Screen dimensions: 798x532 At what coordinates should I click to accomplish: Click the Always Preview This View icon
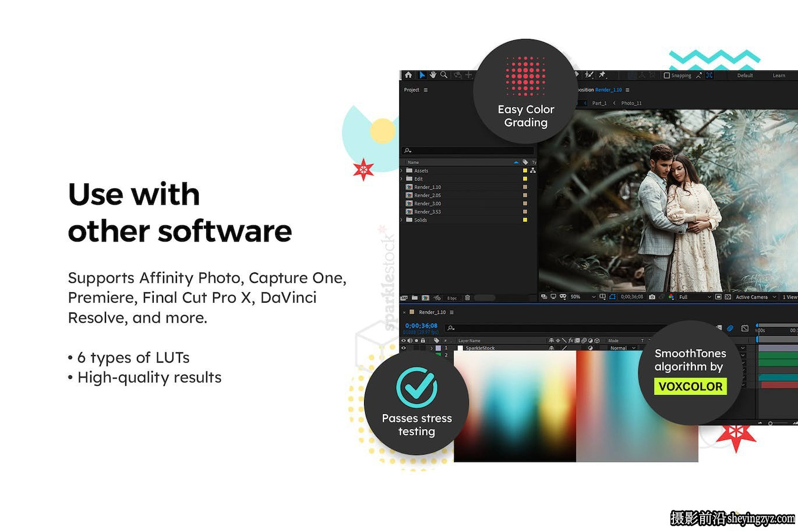544,297
